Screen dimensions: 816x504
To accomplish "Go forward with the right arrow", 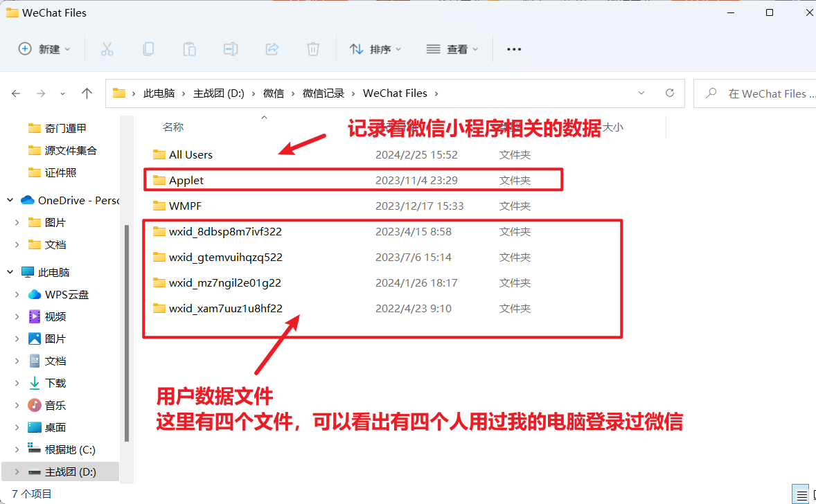I will click(41, 93).
